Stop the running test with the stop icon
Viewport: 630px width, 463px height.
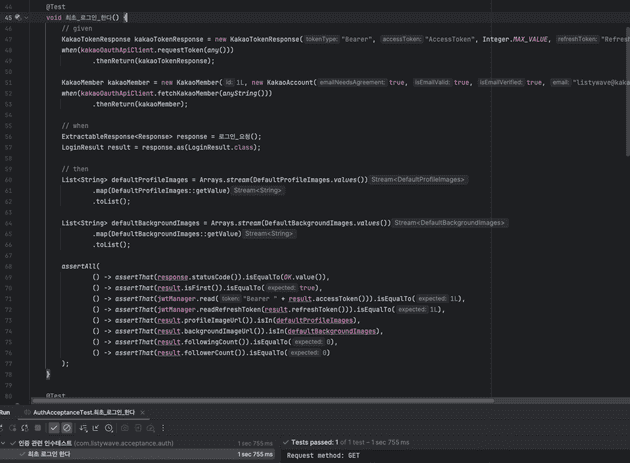pos(38,428)
